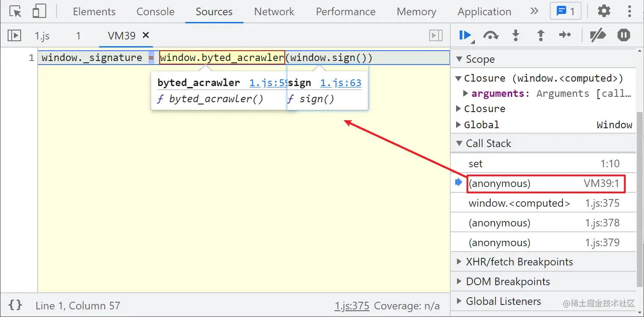644x317 pixels.
Task: Show more tabs chevron
Action: 534,11
